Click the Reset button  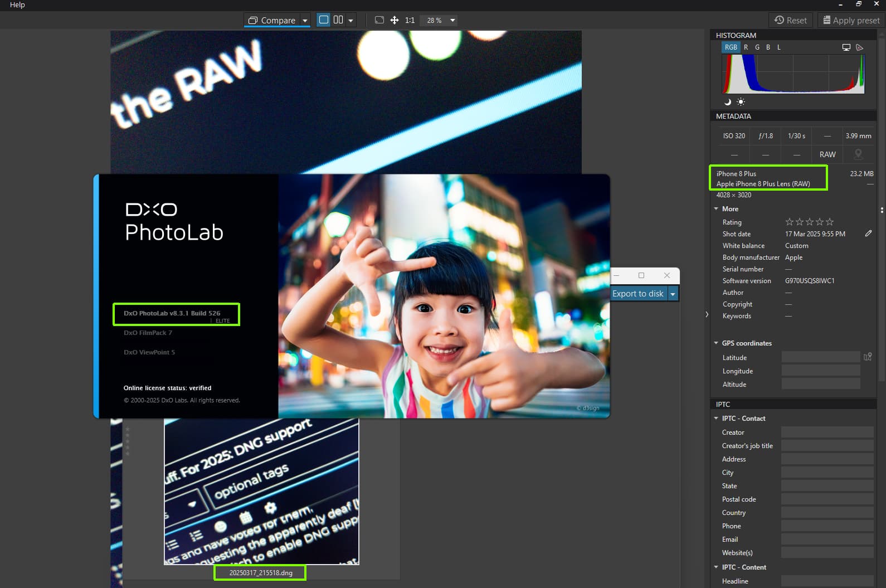coord(790,20)
